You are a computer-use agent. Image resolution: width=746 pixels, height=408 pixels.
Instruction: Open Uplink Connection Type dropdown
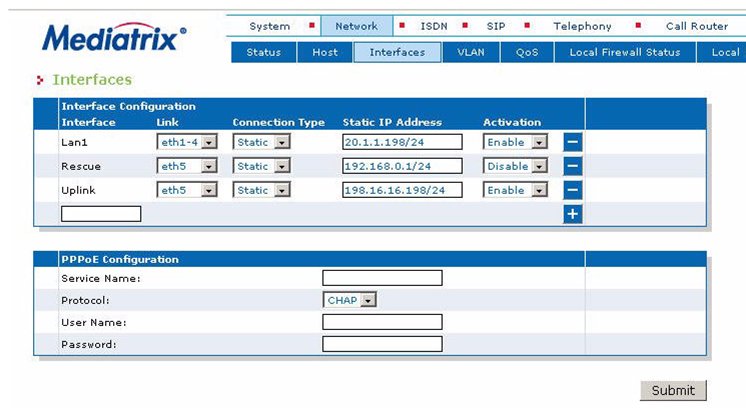261,190
